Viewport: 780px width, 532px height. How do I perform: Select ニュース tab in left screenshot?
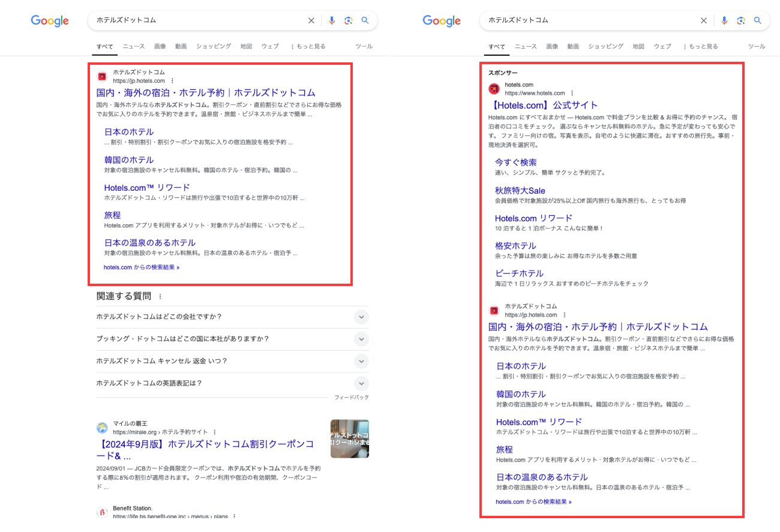pyautogui.click(x=134, y=46)
